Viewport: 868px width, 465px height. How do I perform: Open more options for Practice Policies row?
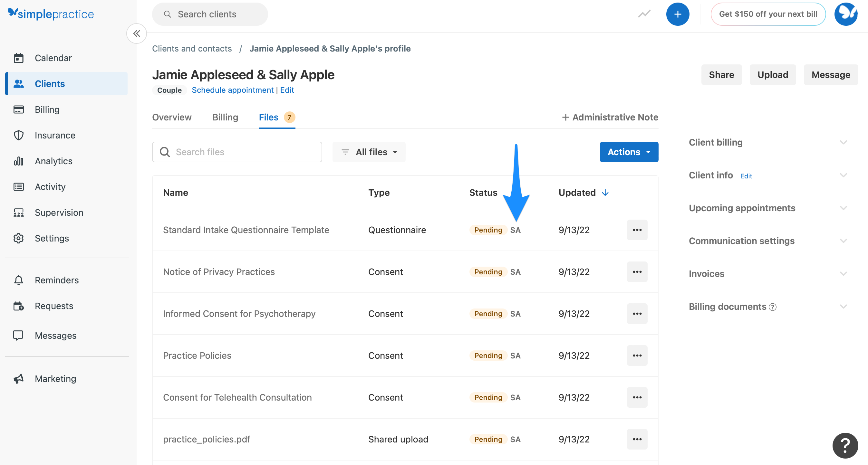[x=637, y=355]
